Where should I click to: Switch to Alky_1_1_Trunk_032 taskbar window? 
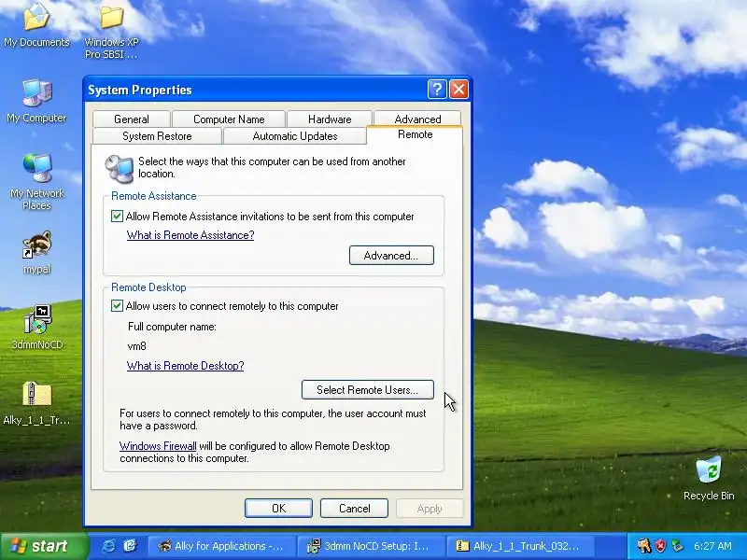pos(519,546)
